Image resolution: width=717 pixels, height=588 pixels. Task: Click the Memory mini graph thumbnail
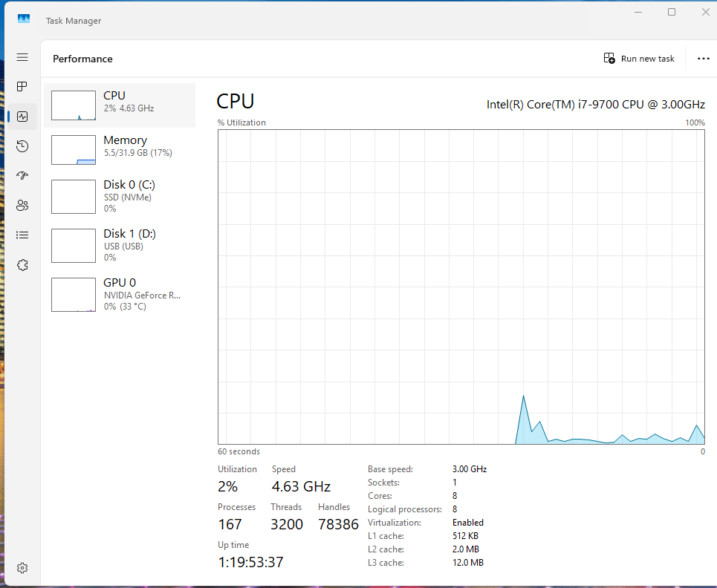[73, 150]
